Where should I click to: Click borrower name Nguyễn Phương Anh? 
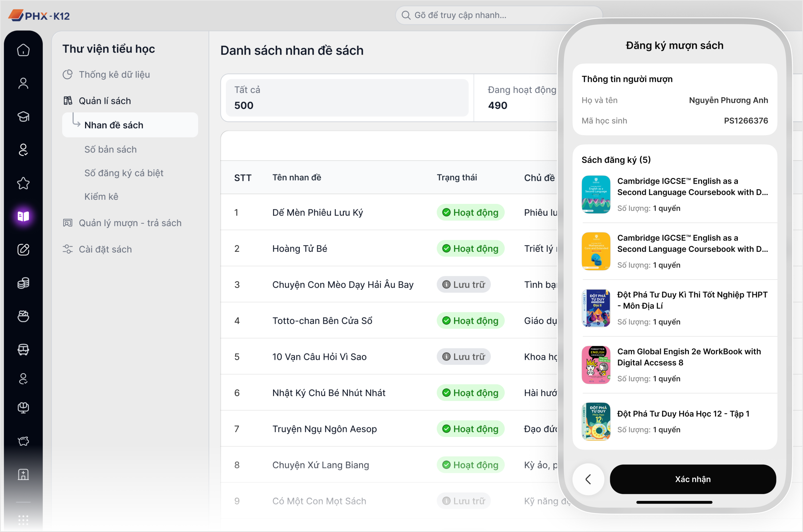pyautogui.click(x=728, y=100)
